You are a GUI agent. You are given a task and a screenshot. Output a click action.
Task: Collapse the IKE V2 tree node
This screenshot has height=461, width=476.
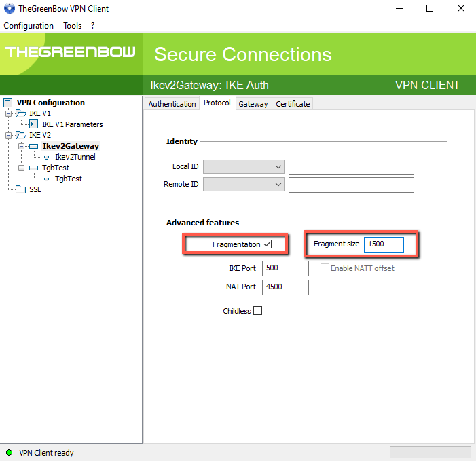coord(9,135)
